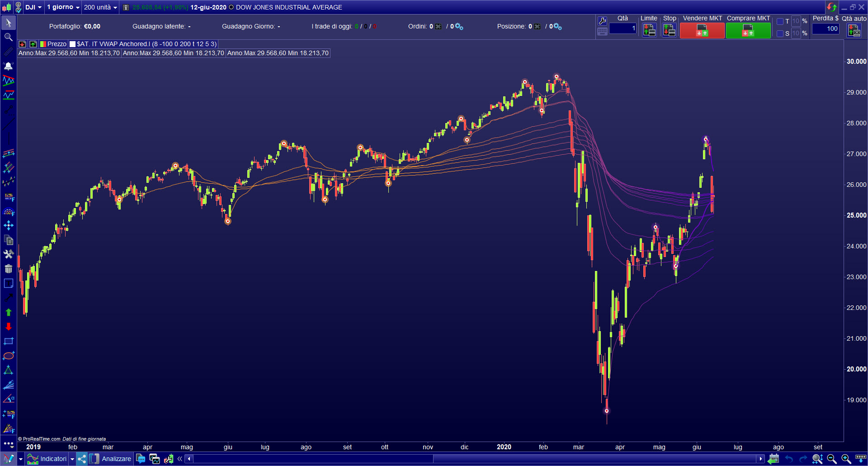
Task: Select the angle measurement tool
Action: (9, 399)
